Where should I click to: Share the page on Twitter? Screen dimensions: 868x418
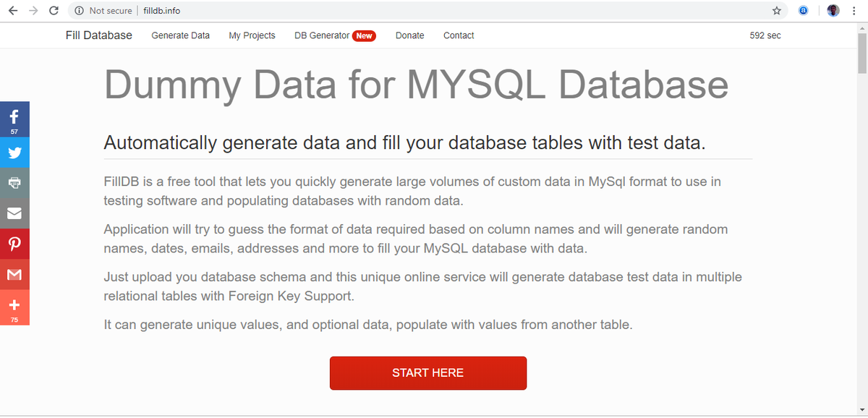click(x=14, y=152)
